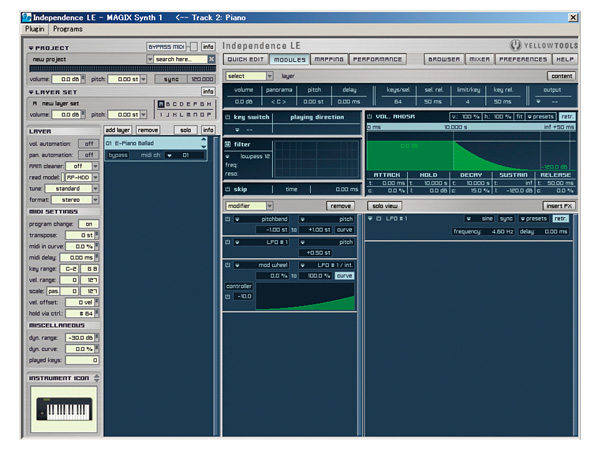
Task: Click the power icon of filter module
Action: (x=228, y=144)
